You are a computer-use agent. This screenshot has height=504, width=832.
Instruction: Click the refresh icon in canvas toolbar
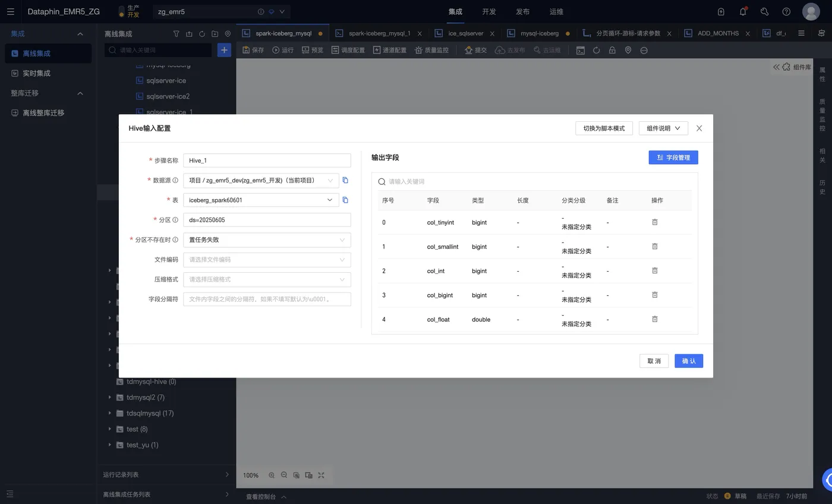tap(596, 51)
